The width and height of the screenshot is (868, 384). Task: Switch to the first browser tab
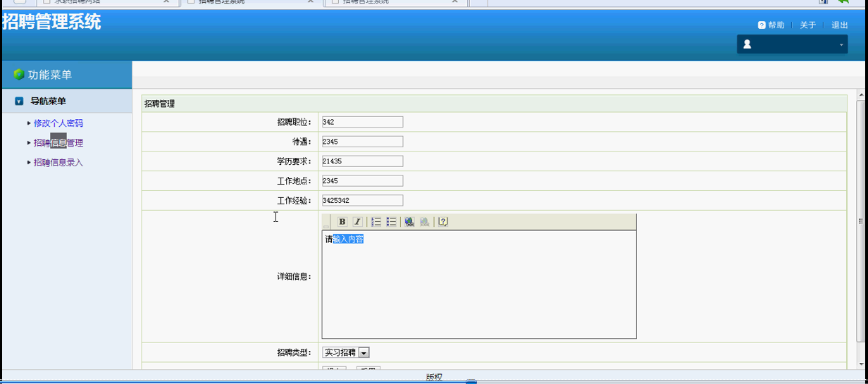coord(107,2)
